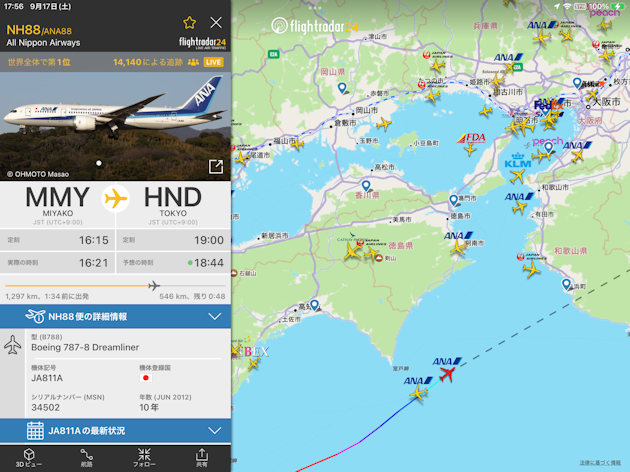Select the KLM aircraft on the map

(518, 176)
